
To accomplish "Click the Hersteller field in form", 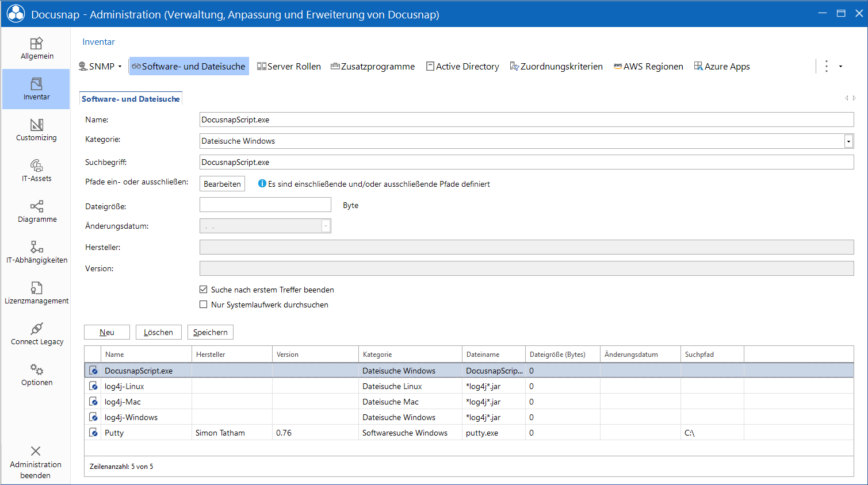I will tap(526, 247).
